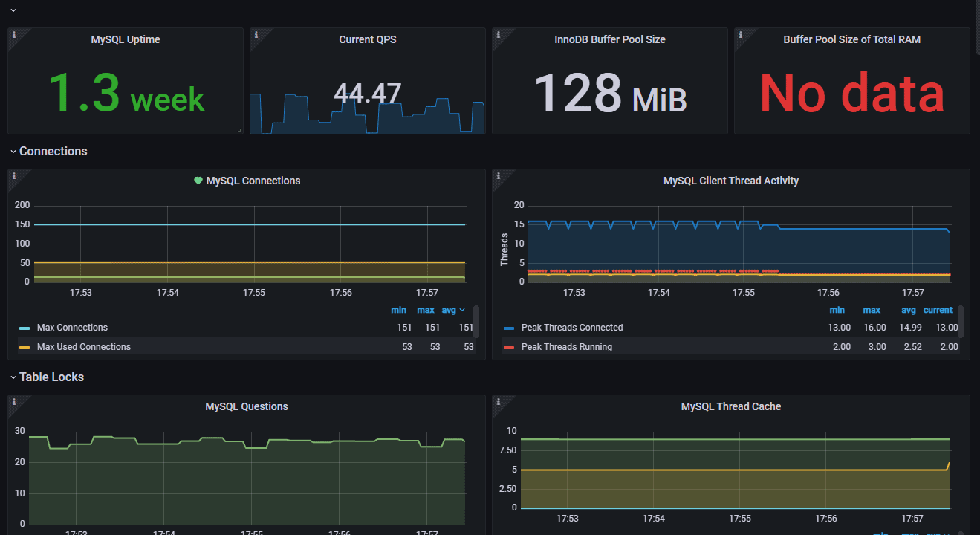Click the red No data value
Image resolution: width=980 pixels, height=535 pixels.
852,94
